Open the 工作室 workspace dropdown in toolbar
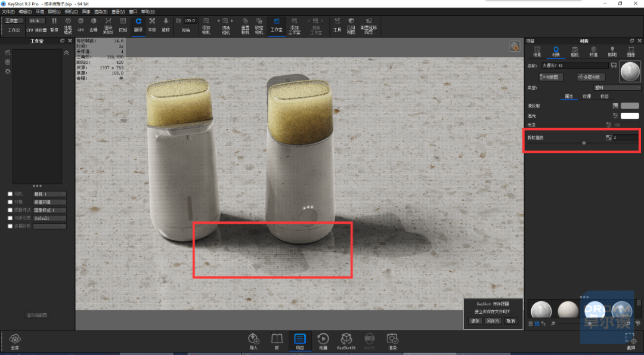The height and width of the screenshot is (355, 644). pos(14,20)
